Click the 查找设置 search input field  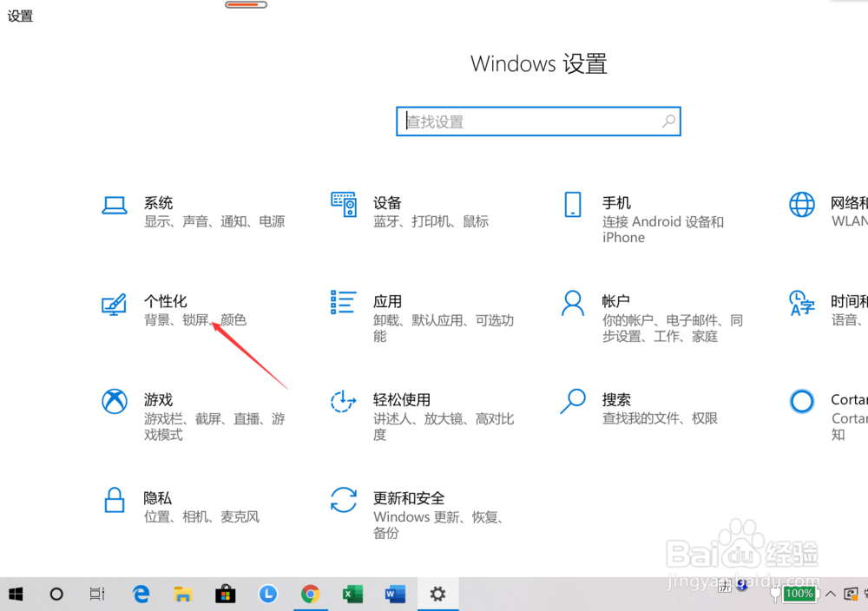(x=521, y=122)
